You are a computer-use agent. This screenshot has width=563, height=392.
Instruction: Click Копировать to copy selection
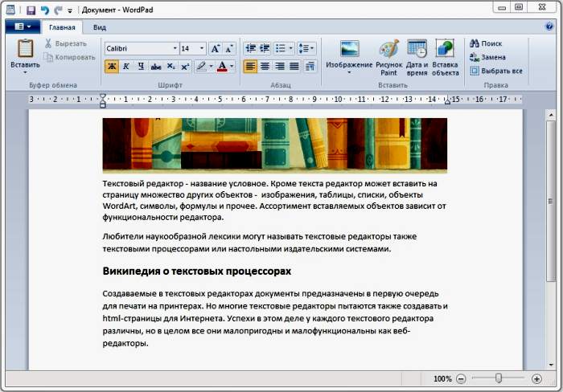69,57
